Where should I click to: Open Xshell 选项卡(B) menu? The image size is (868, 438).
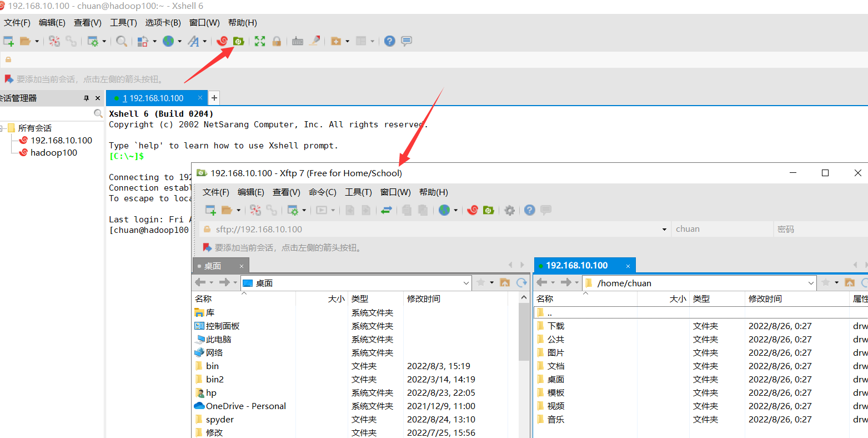[x=163, y=23]
